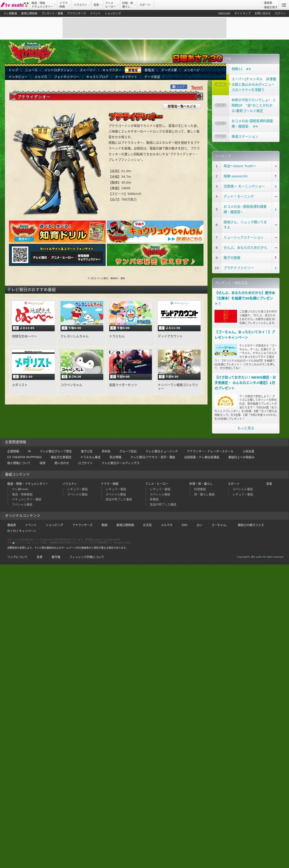Click 獣電竜一覧へもどる button
Image resolution: width=289 pixels, height=868 pixels.
point(182,106)
